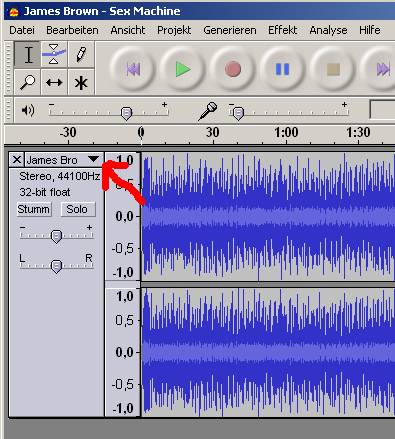Select the Time Shift arrow tool
395x439 pixels.
[54, 82]
